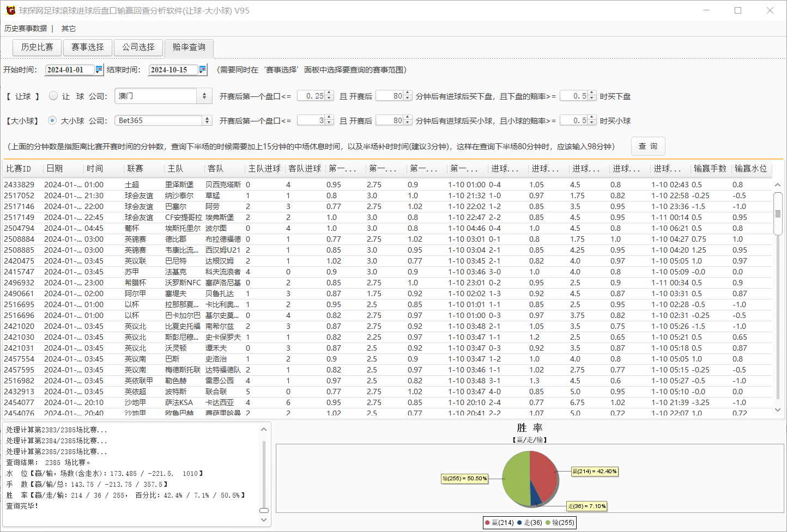Click start date field 2024-01-01

(x=70, y=70)
